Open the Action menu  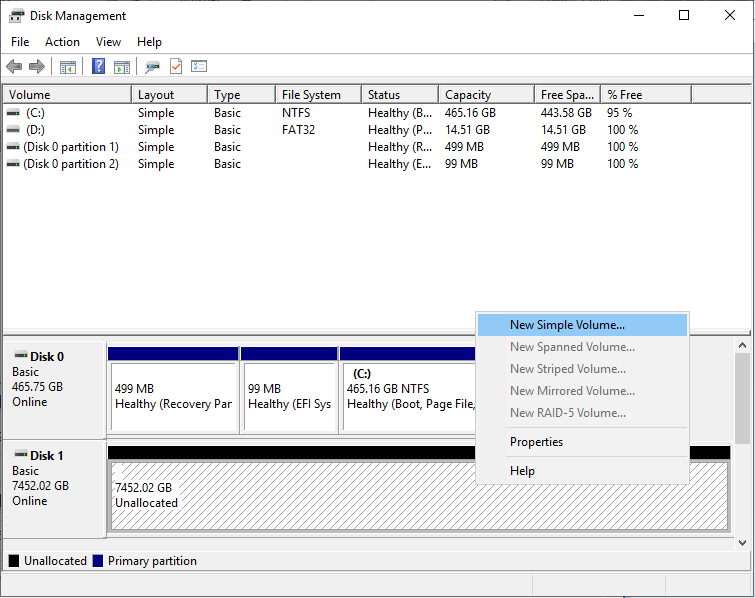62,42
